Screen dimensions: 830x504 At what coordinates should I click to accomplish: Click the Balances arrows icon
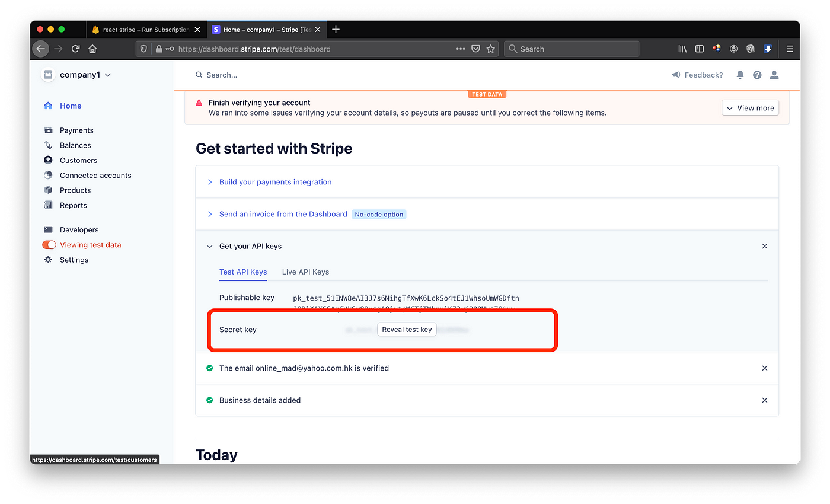pyautogui.click(x=48, y=145)
